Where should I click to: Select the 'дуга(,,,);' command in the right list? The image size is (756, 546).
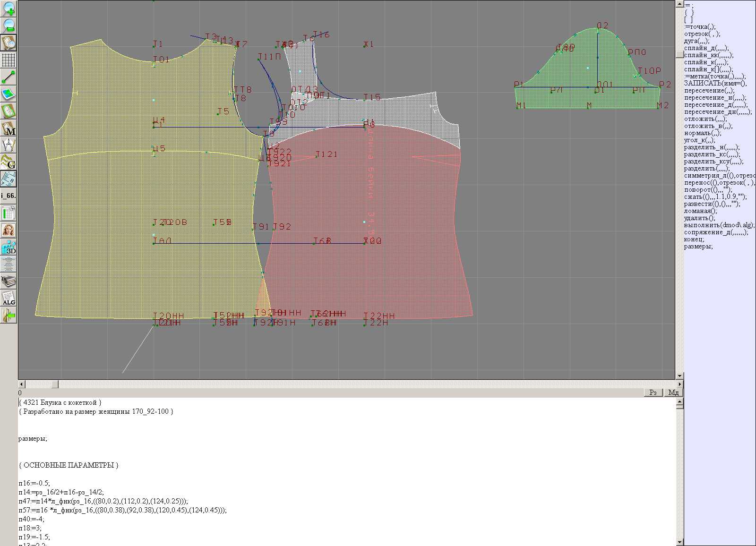tap(696, 41)
